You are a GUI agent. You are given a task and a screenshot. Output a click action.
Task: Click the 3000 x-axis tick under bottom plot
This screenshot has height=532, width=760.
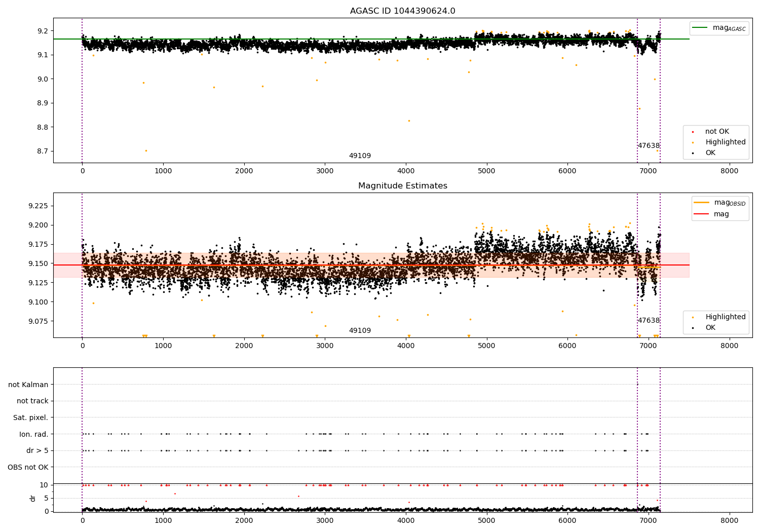325,521
